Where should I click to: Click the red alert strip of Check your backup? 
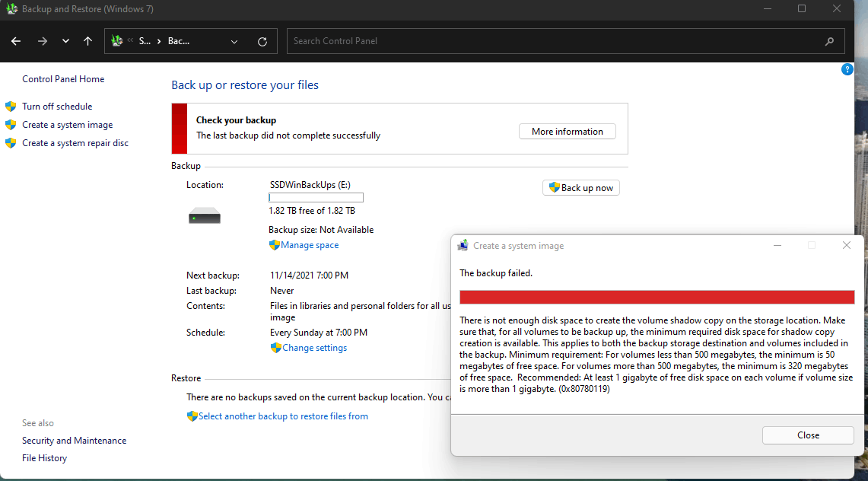click(x=180, y=129)
